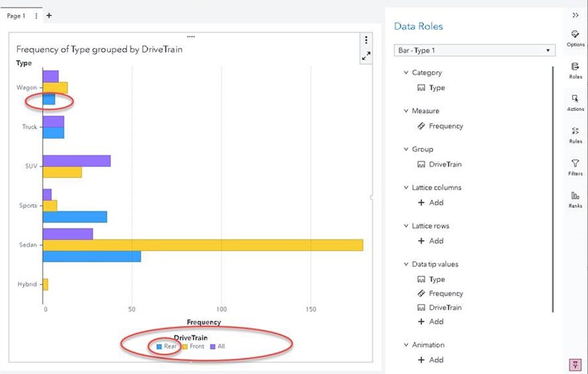Screen dimensions: 588x374
Task: Click the Frequency axis title
Action: pos(204,322)
